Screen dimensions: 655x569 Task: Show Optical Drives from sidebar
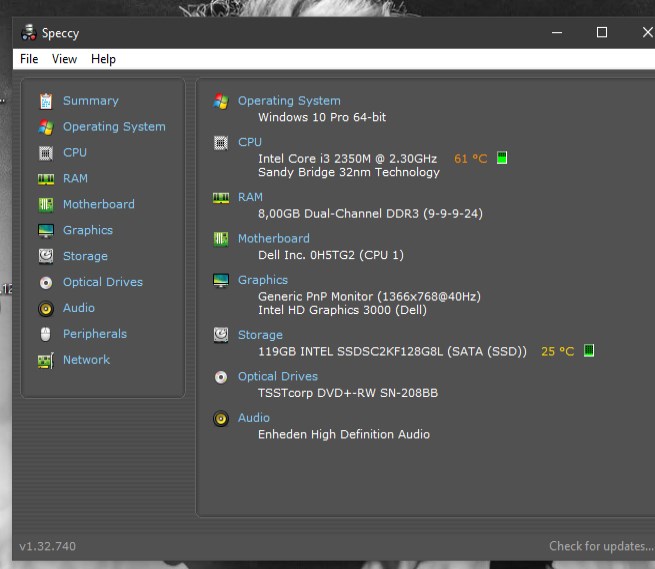pos(103,282)
